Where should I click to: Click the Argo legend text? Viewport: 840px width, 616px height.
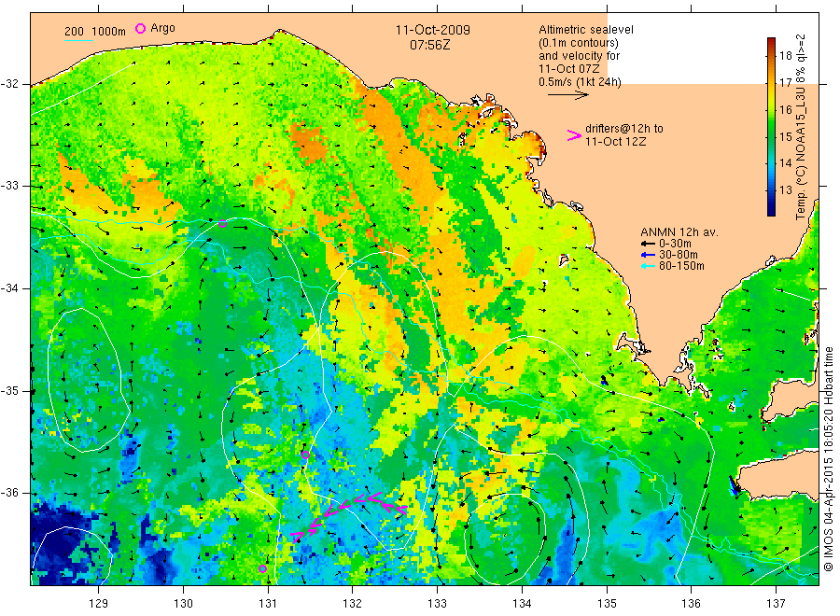tap(162, 28)
